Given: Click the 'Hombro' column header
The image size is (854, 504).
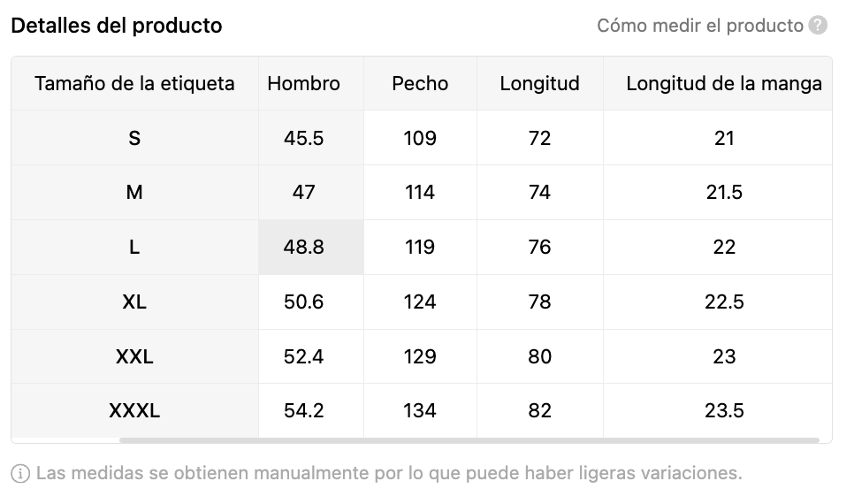Looking at the screenshot, I should (x=303, y=84).
